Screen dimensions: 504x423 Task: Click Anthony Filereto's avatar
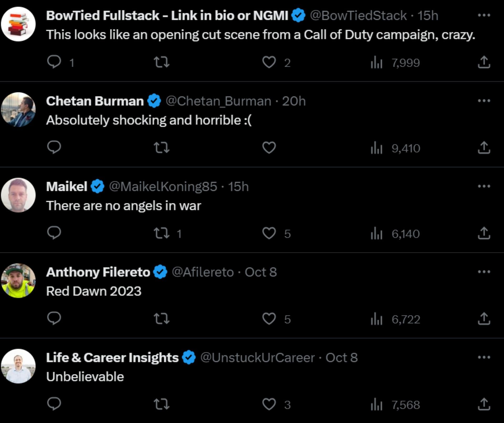point(18,280)
